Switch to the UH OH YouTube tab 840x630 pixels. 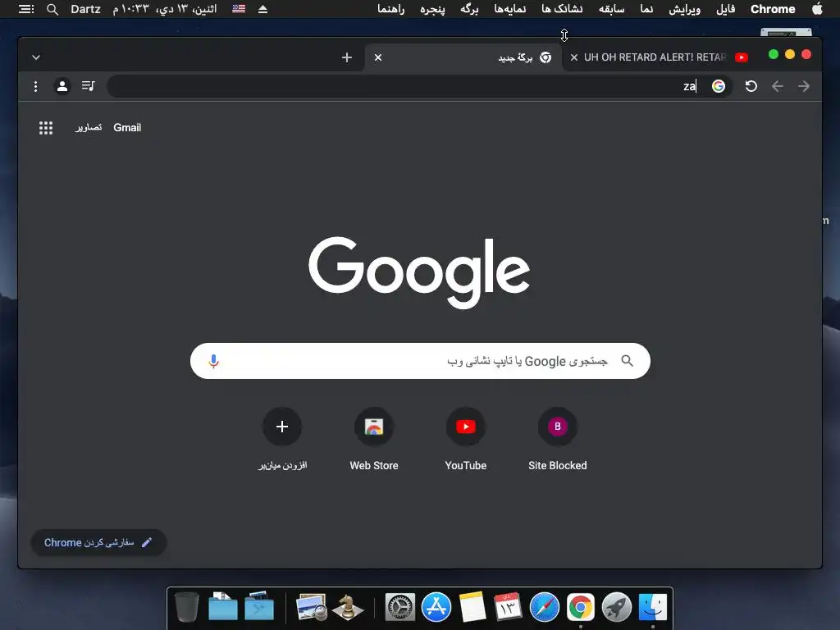pyautogui.click(x=657, y=57)
